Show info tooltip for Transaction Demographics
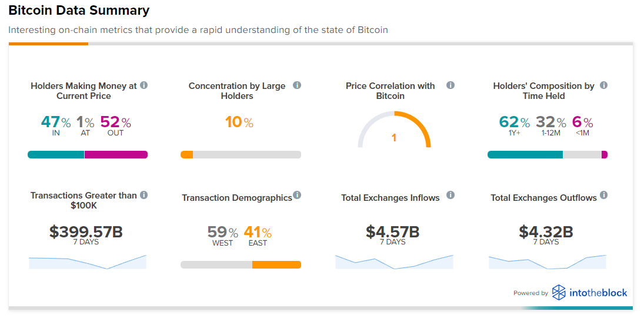This screenshot has width=644, height=331. (x=297, y=195)
